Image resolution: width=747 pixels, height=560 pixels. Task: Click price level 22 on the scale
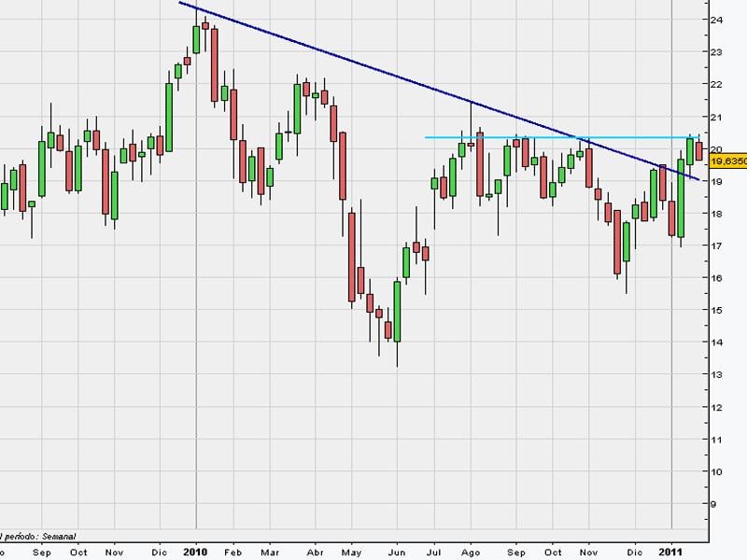pos(716,85)
